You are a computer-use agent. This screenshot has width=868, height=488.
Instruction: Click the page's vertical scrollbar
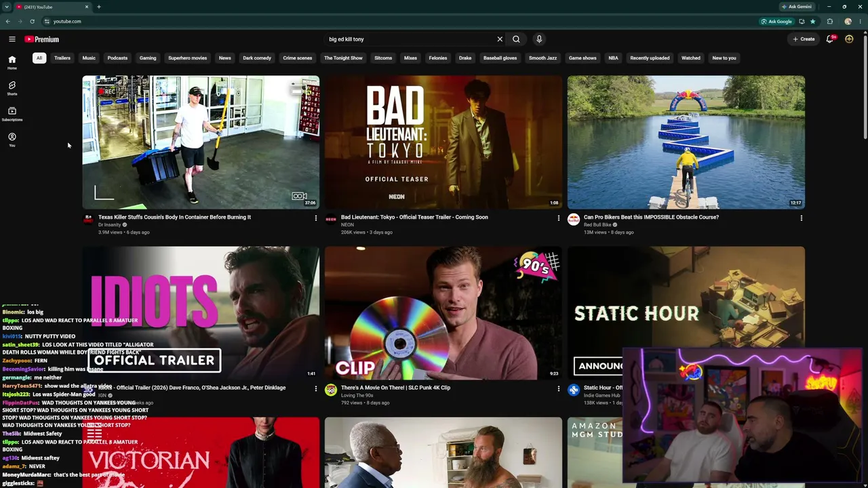point(865,88)
